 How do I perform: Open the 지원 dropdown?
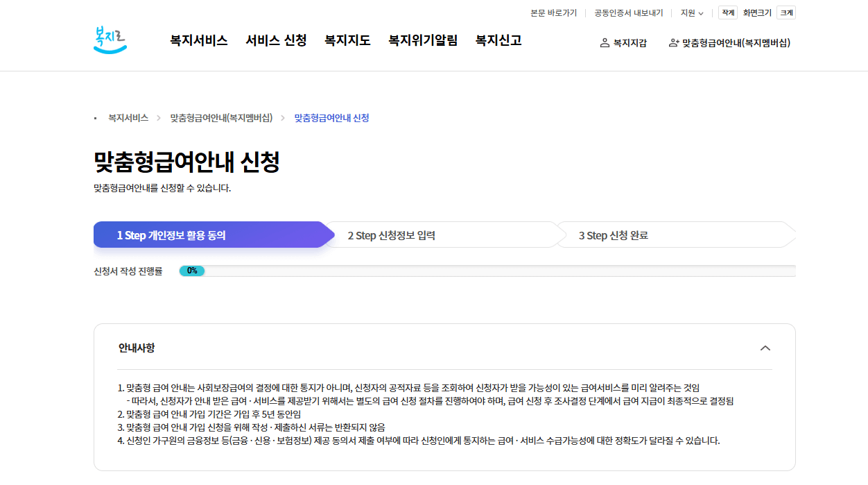(x=691, y=12)
